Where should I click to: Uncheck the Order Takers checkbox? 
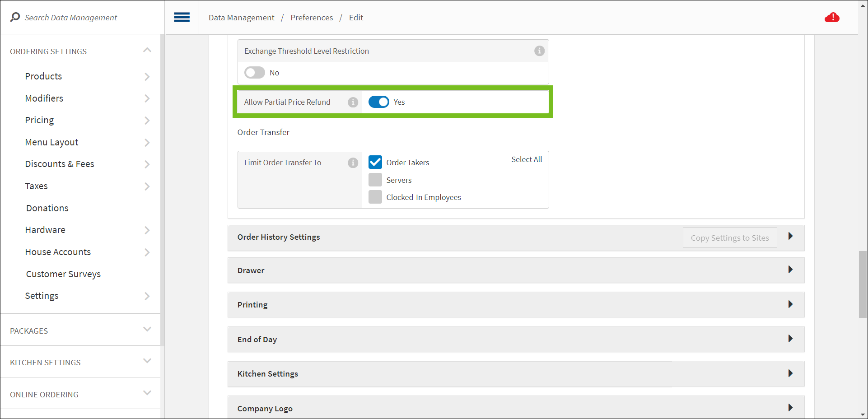point(375,162)
